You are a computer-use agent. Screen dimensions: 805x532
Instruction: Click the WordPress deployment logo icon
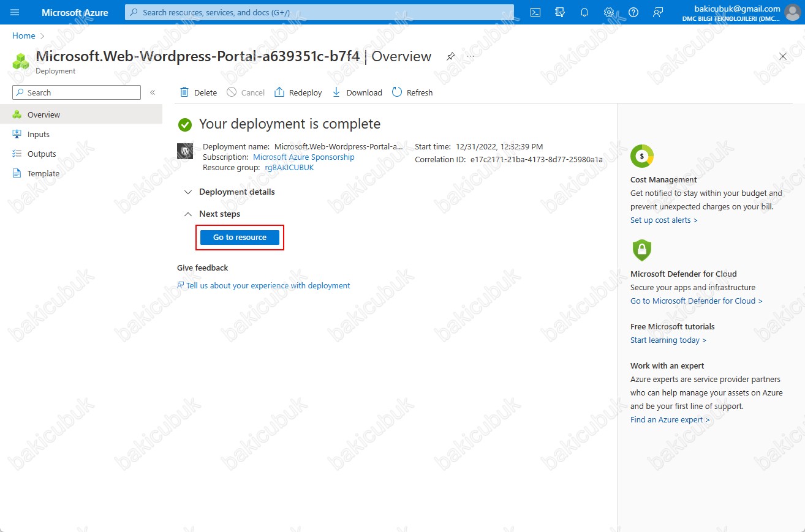pos(185,151)
